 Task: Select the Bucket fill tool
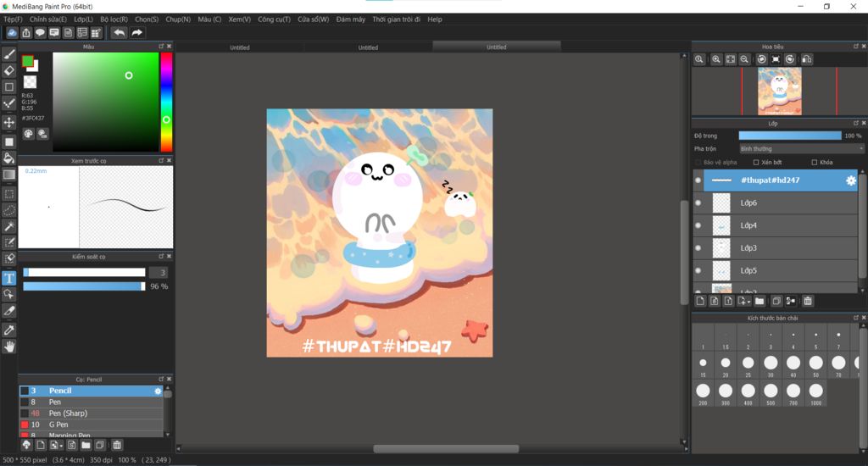(x=8, y=158)
